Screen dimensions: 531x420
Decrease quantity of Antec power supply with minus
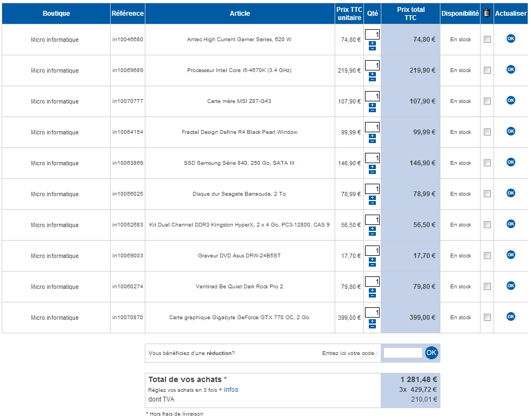pos(372,48)
